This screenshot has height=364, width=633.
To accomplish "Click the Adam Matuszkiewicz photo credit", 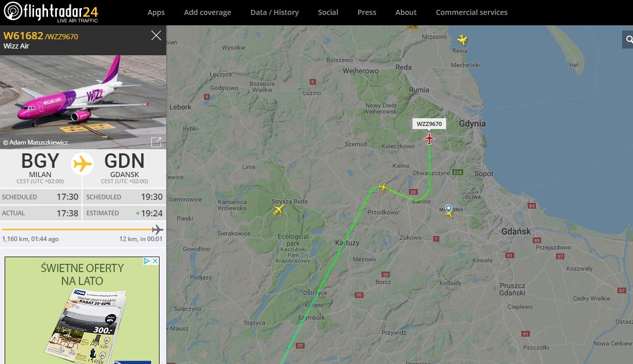I will [35, 142].
